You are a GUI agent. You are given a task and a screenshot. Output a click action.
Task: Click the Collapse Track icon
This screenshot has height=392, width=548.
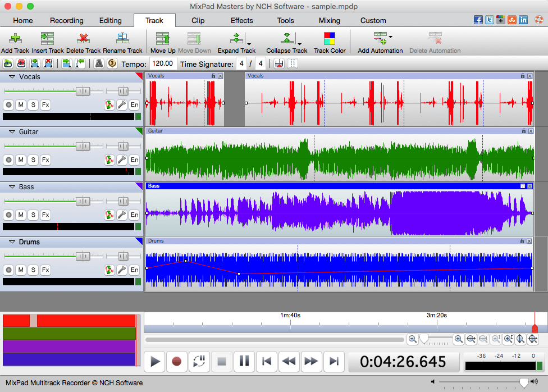[x=286, y=38]
